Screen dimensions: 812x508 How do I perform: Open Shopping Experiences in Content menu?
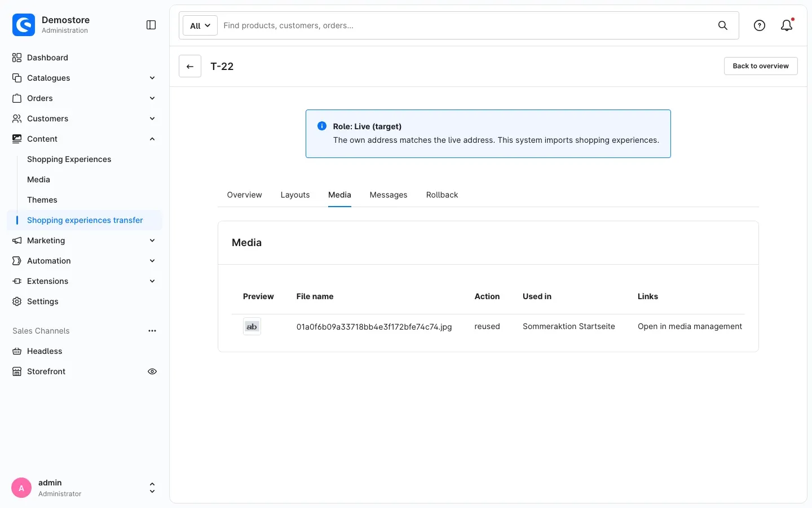point(69,159)
